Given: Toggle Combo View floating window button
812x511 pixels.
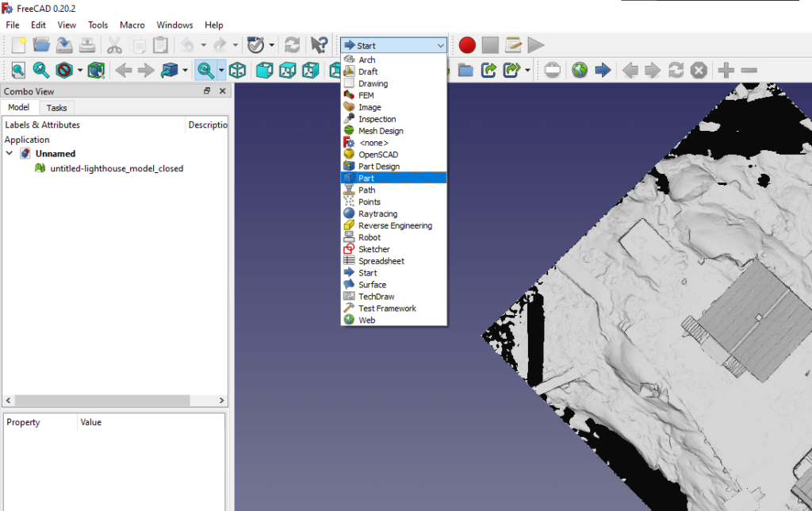Looking at the screenshot, I should [x=207, y=91].
